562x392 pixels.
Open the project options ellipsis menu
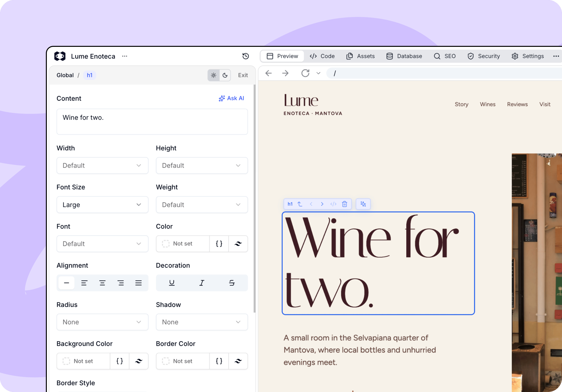(x=125, y=56)
